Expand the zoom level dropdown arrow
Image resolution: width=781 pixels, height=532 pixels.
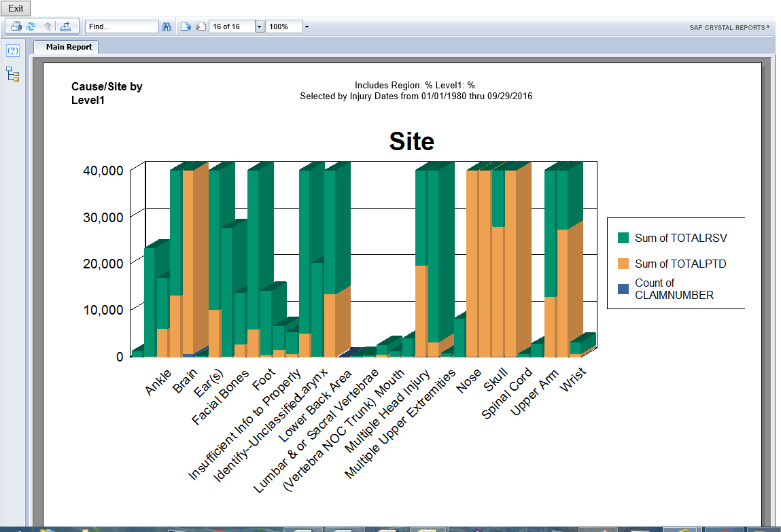click(307, 26)
